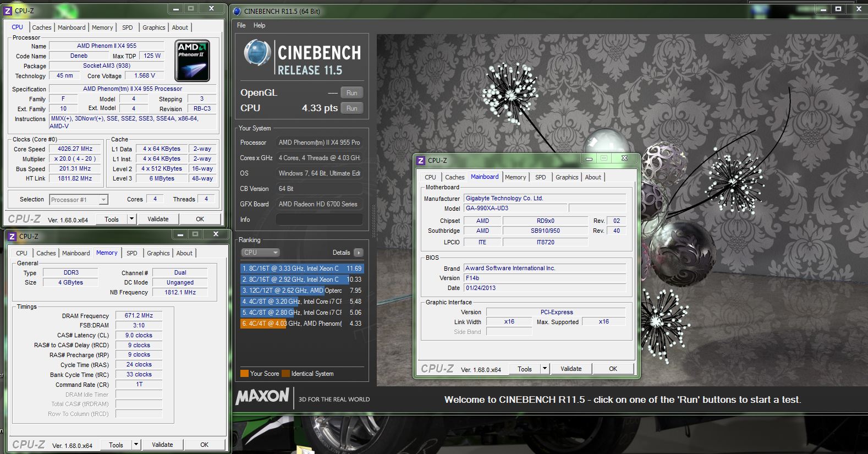Click Tools button in the Memory window
868x454 pixels.
point(116,445)
